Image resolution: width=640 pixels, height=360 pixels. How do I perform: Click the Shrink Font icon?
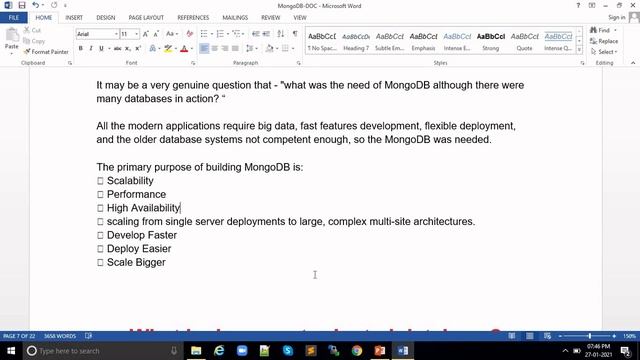click(156, 34)
